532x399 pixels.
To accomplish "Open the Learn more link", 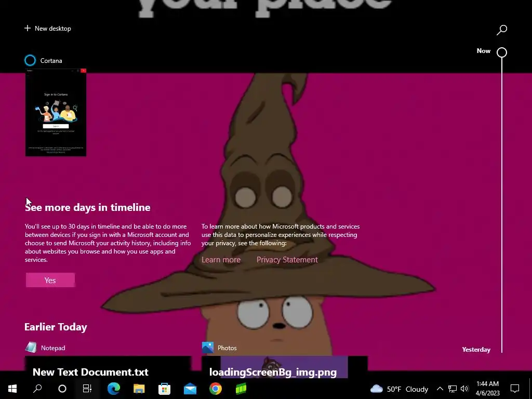I will 221,260.
